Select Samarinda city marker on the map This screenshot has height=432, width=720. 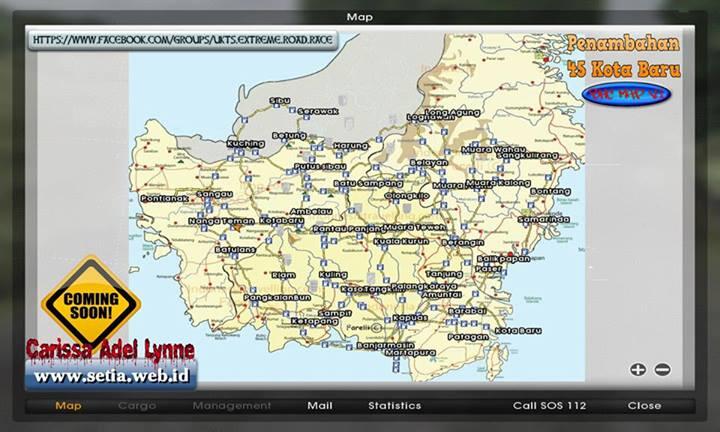[x=543, y=219]
